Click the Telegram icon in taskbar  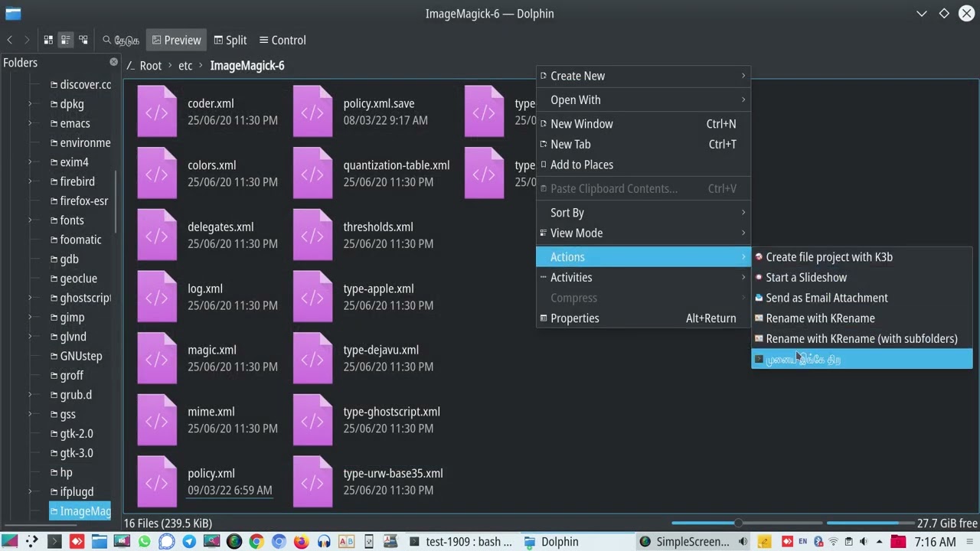189,542
